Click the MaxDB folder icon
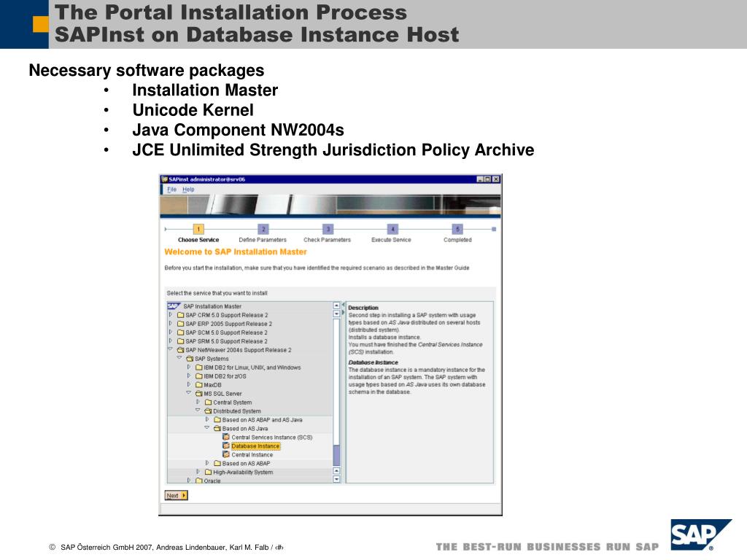This screenshot has height=560, width=747. tap(199, 385)
